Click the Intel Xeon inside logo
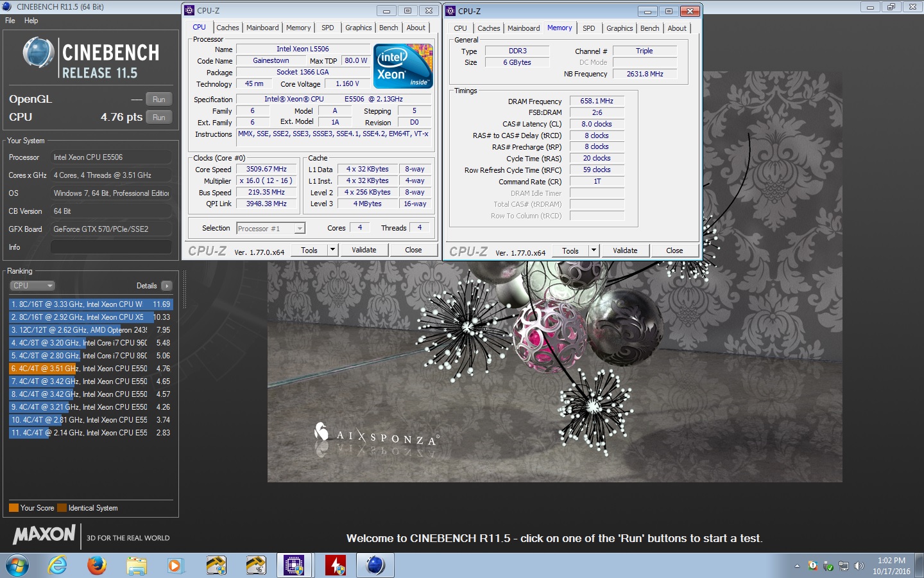This screenshot has height=578, width=924. click(403, 66)
